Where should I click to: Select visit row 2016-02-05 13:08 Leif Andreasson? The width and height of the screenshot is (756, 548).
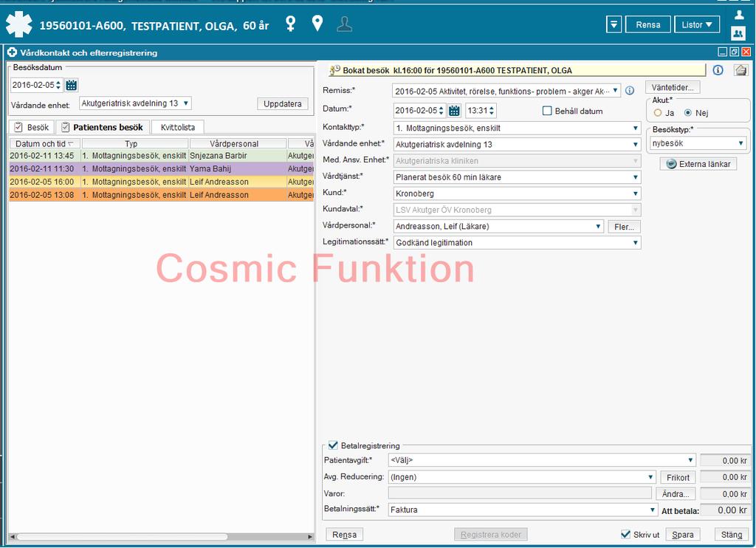coord(162,195)
